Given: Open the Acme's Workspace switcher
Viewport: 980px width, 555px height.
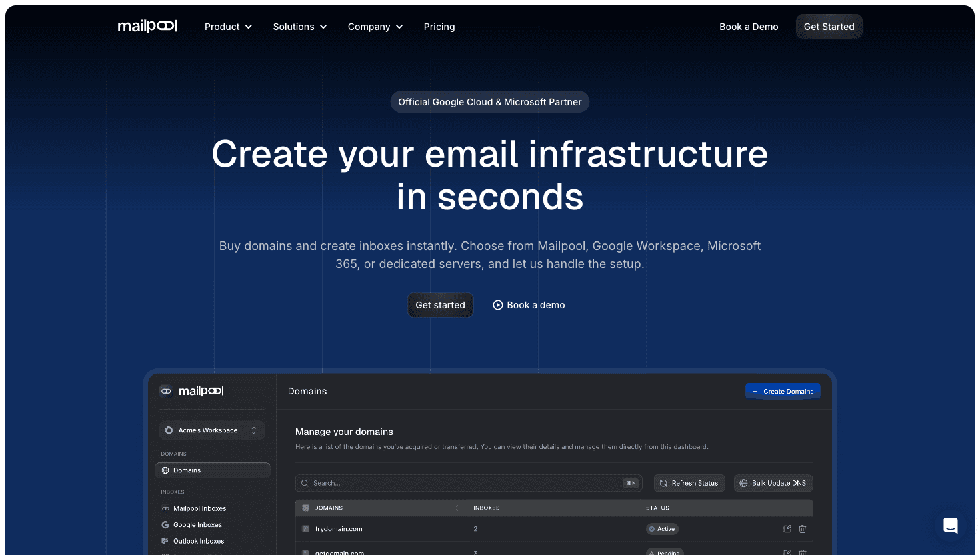Looking at the screenshot, I should pyautogui.click(x=211, y=430).
